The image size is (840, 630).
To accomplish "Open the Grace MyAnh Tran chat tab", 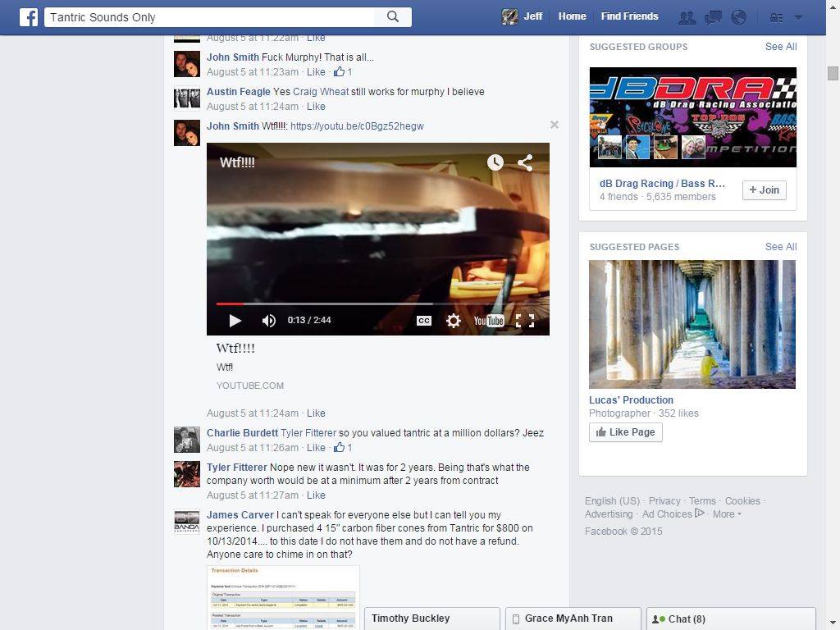I will 573,619.
